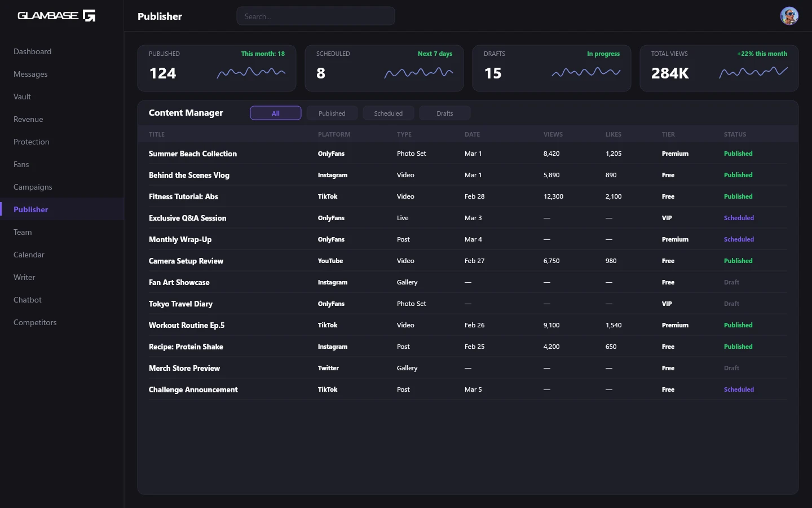Switch to the Scheduled filter tab
Viewport: 812px width, 508px height.
click(x=388, y=113)
